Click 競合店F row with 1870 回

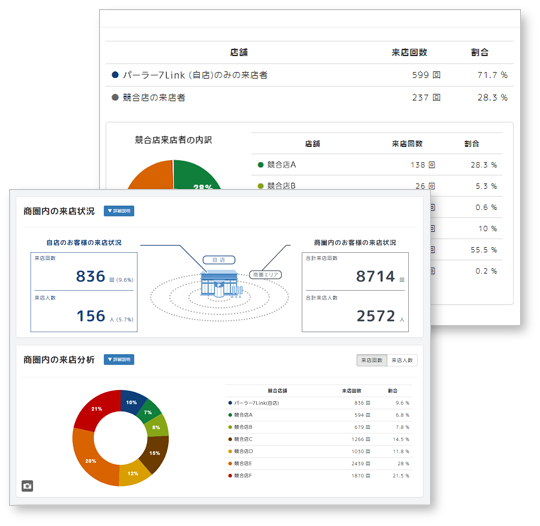pos(319,476)
